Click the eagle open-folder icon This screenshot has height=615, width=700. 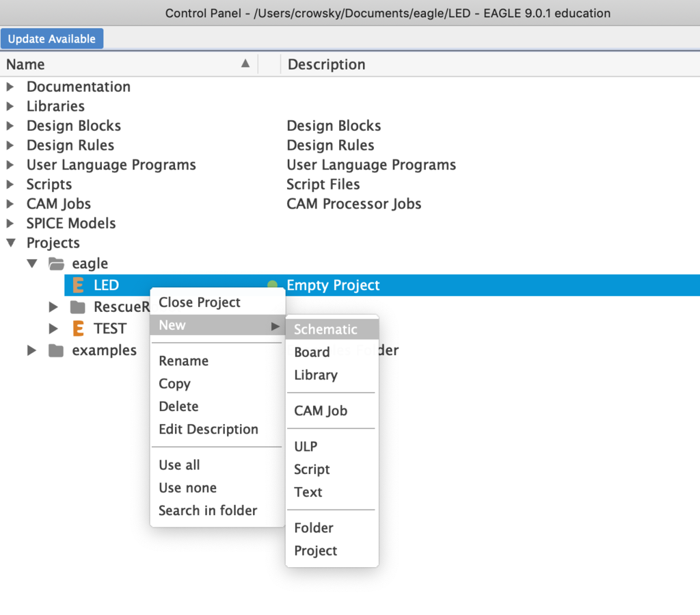56,263
